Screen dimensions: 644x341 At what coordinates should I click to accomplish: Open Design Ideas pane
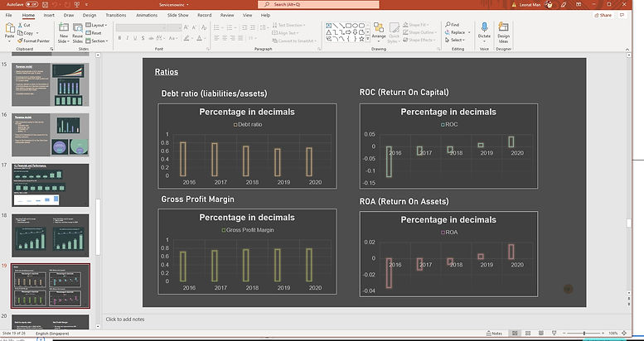(x=504, y=32)
